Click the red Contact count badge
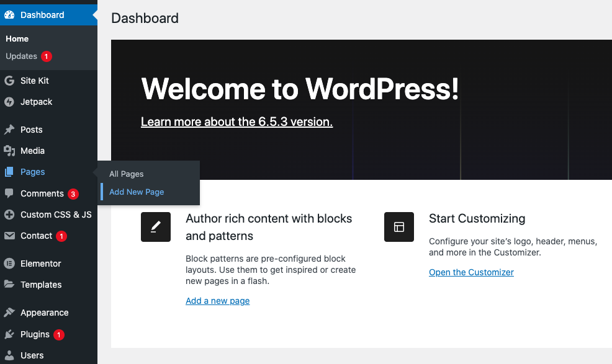Screen dimensions: 612x364 tap(61, 236)
